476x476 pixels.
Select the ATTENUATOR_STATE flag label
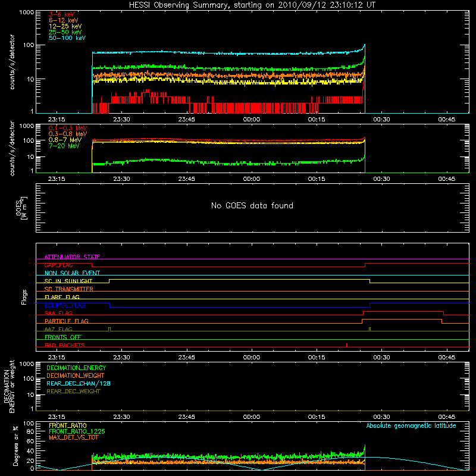(72, 257)
